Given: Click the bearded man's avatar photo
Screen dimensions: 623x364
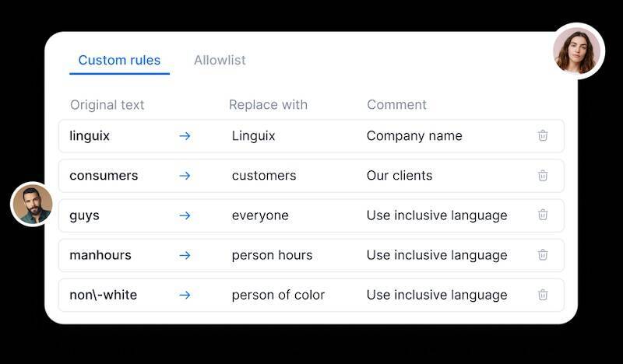Looking at the screenshot, I should (32, 205).
